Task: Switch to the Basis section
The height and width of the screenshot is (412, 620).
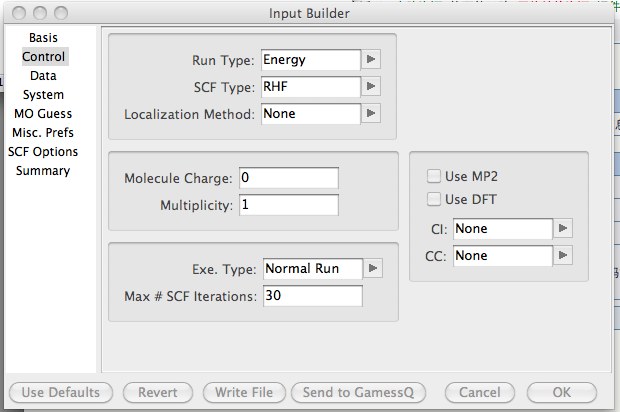Action: coord(43,38)
